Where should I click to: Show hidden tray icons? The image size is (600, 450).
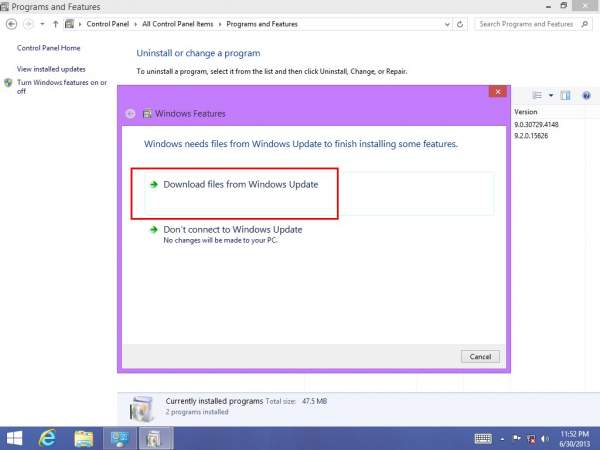502,439
